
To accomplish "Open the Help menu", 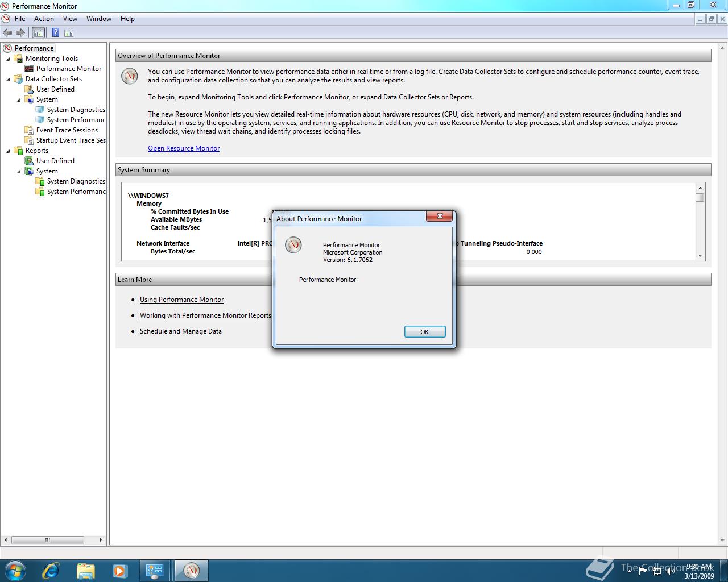I will [127, 19].
